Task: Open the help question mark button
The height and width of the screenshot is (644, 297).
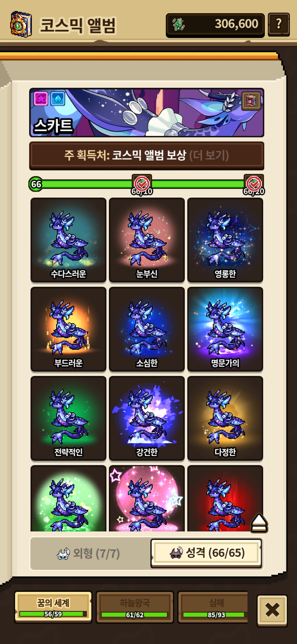Action: point(279,24)
